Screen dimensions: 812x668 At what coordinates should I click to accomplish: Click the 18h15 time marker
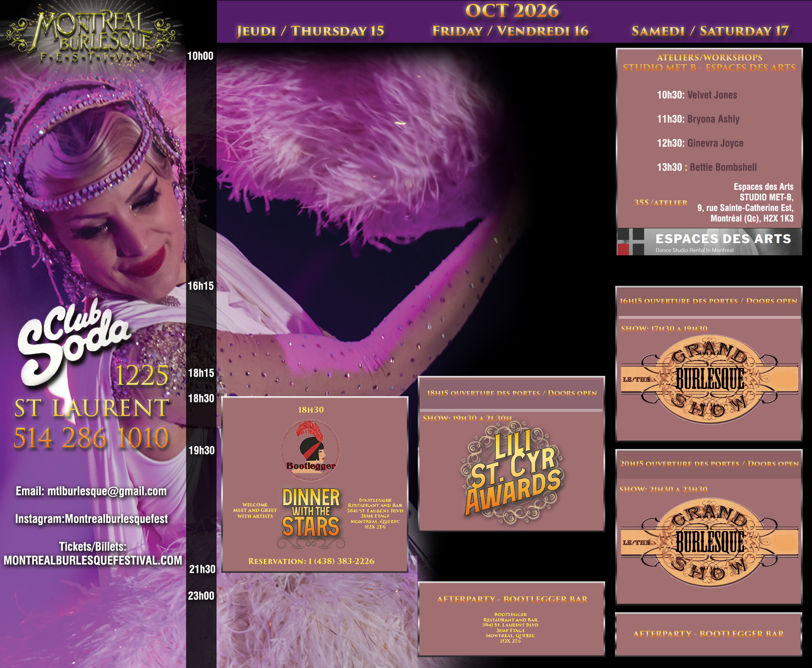pyautogui.click(x=201, y=373)
